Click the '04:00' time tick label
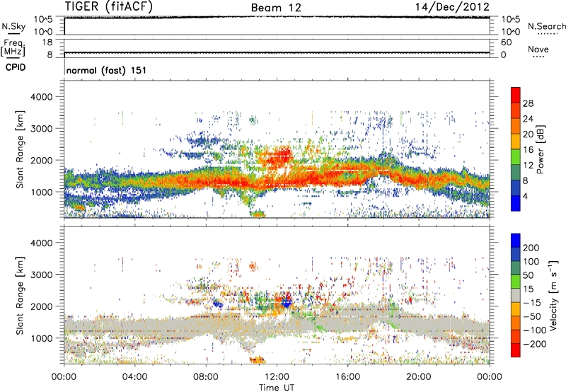 point(134,377)
